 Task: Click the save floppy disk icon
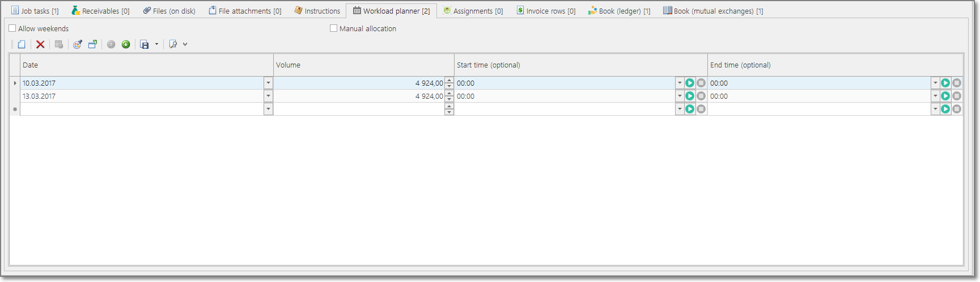point(145,44)
